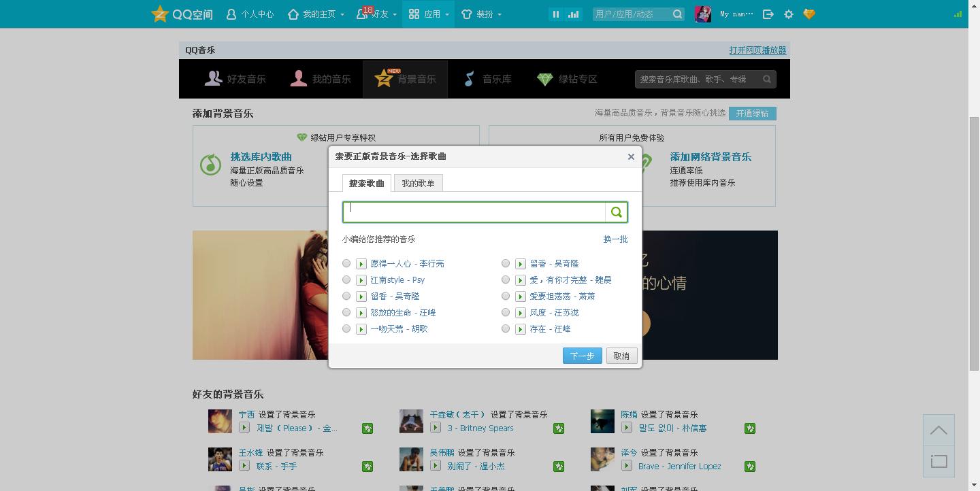
Task: Select the radio for 风度 - 汪苏泷
Action: click(x=506, y=312)
